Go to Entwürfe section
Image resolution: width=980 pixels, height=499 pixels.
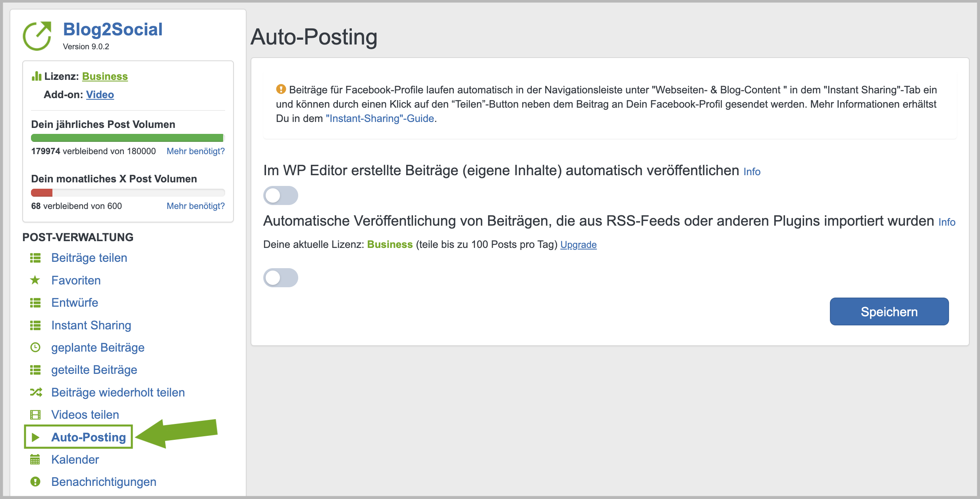click(x=75, y=303)
